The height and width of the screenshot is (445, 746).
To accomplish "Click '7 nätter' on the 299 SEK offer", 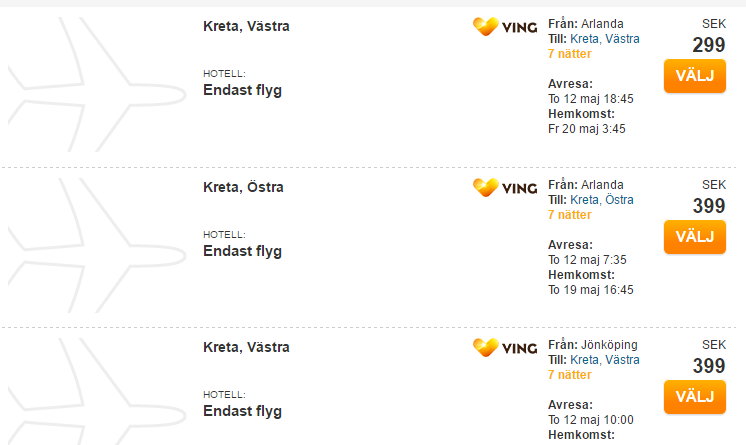I will [569, 54].
